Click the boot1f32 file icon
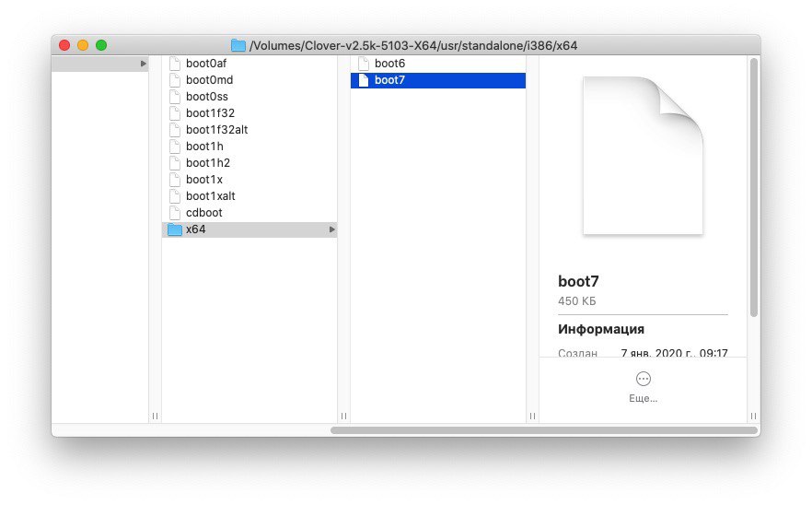The width and height of the screenshot is (812, 505). [175, 113]
